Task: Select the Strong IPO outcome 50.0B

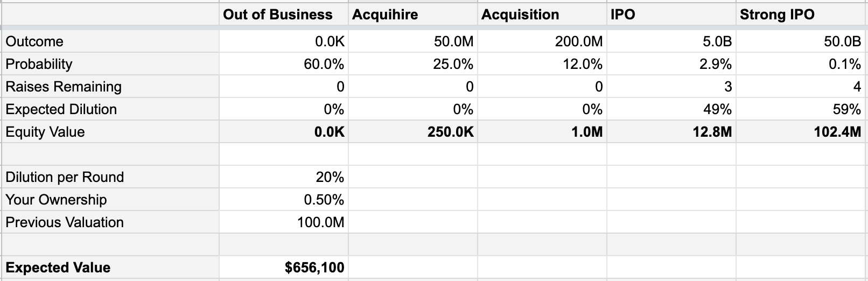Action: pos(801,41)
